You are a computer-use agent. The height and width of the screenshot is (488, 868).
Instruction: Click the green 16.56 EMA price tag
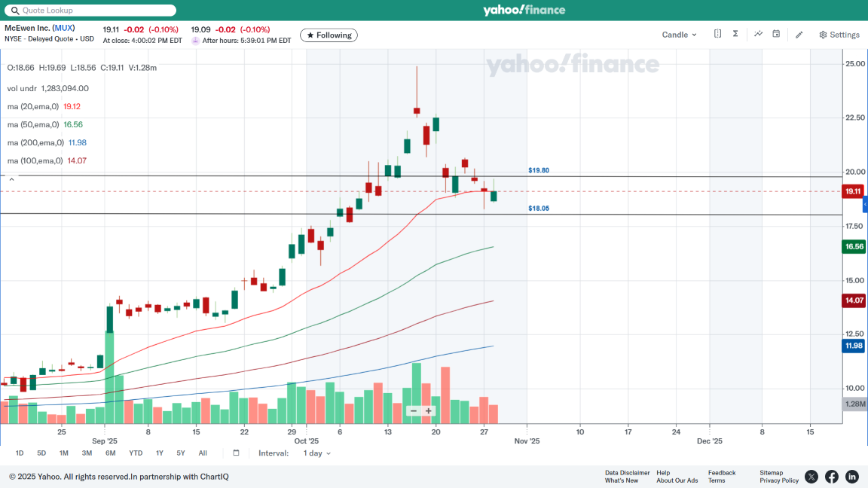coord(853,247)
